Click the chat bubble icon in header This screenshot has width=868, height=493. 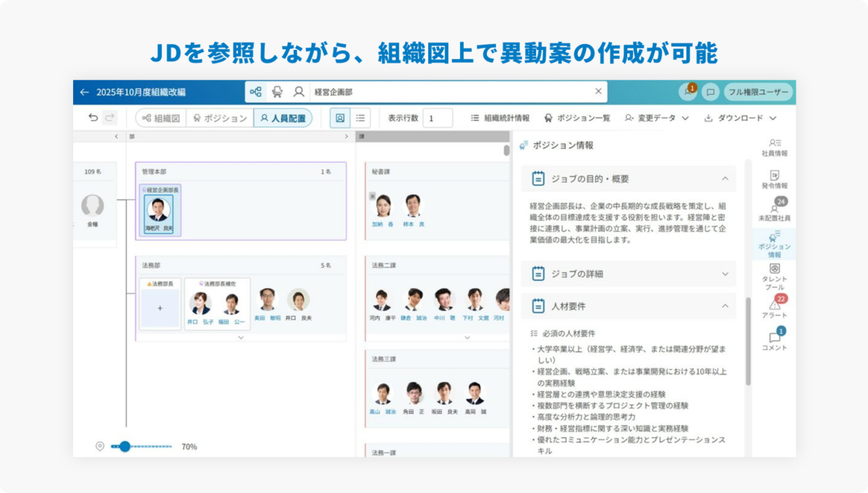click(x=710, y=92)
